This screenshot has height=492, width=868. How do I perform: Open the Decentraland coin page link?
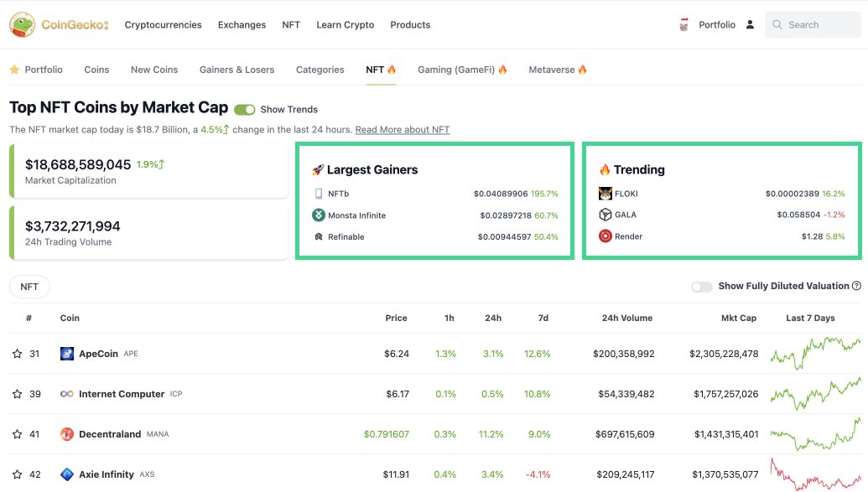click(x=110, y=434)
